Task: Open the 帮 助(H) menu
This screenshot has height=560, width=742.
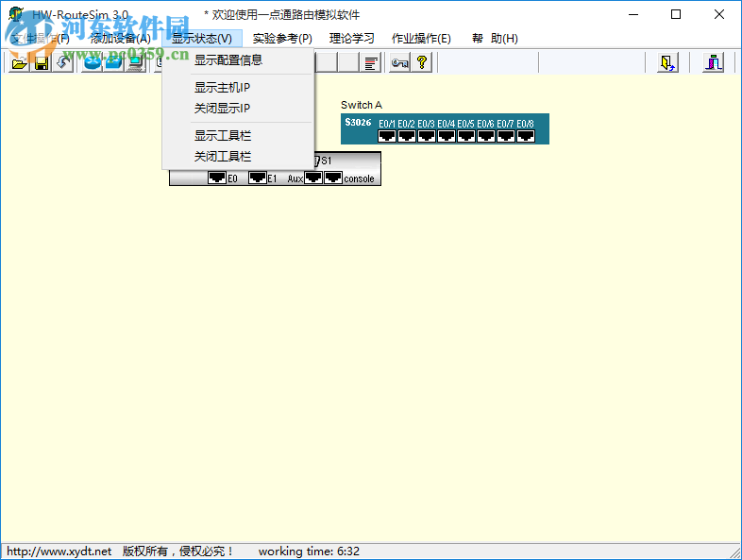Action: tap(495, 39)
